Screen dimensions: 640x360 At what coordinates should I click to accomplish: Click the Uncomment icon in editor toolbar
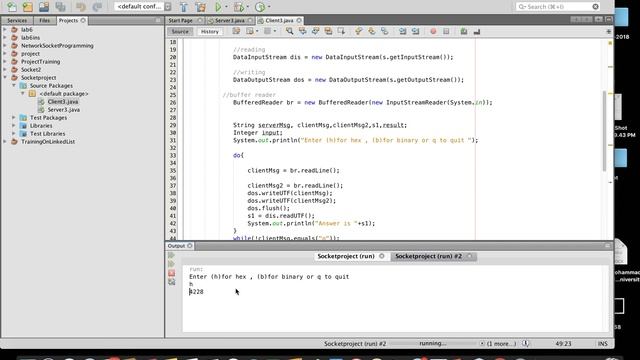click(477, 31)
